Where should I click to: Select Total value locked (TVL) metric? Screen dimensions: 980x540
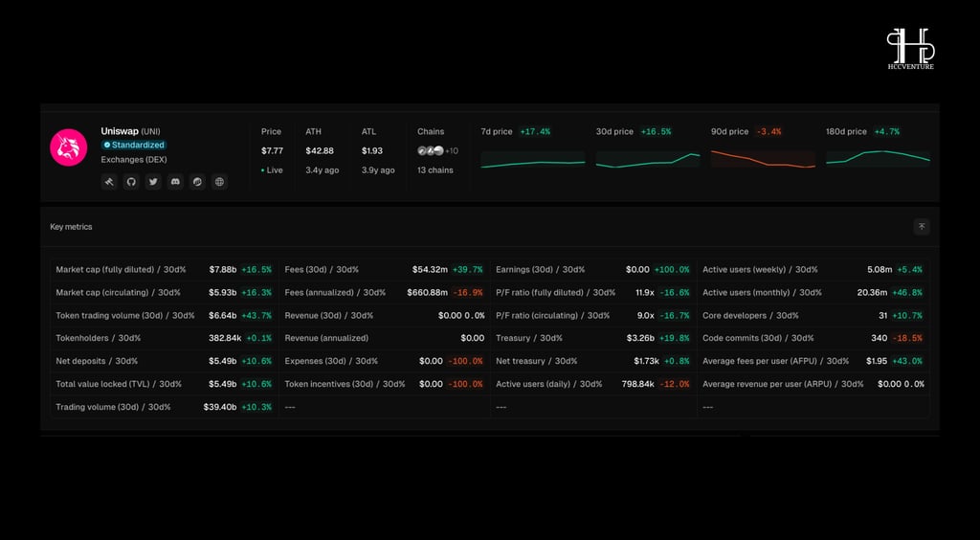[x=119, y=384]
